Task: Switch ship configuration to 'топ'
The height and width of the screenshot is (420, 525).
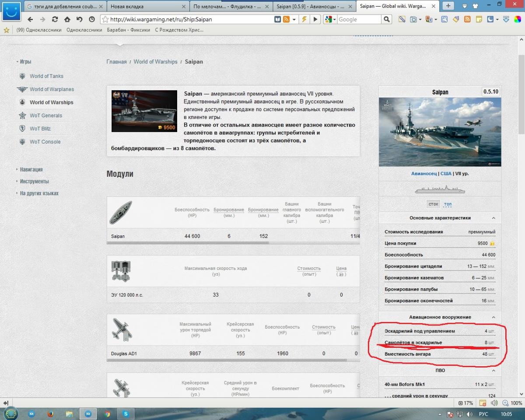Action: click(x=448, y=204)
